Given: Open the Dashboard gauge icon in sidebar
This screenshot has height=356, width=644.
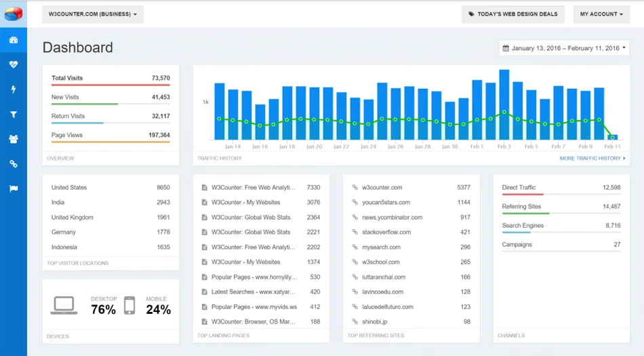Looking at the screenshot, I should 13,40.
